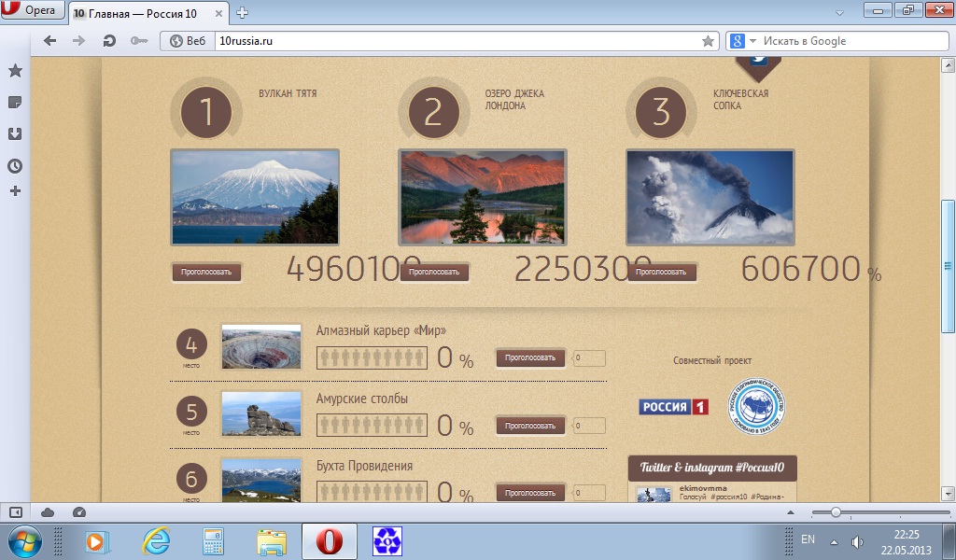This screenshot has width=956, height=560.
Task: Open the Opera main menu button
Action: [x=33, y=11]
